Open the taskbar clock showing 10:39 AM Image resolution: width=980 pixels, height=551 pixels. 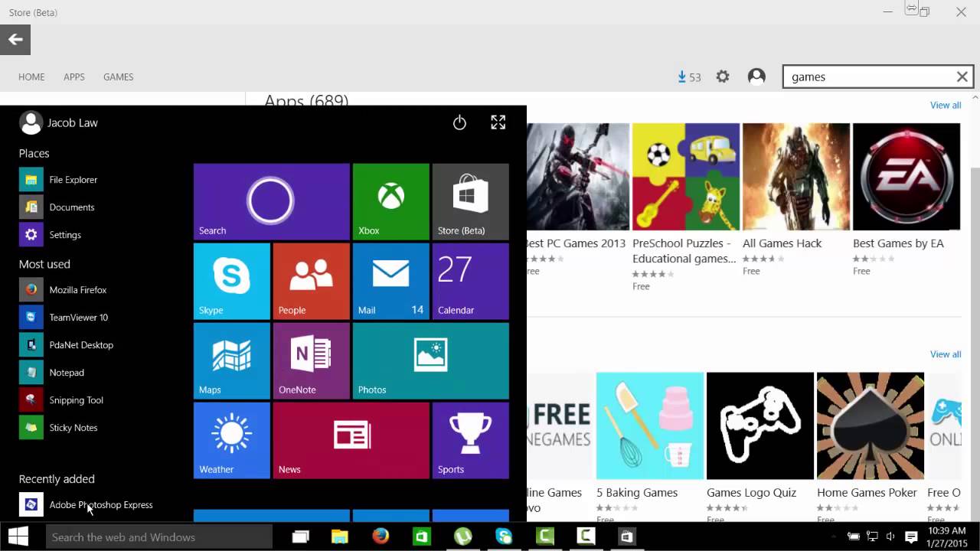point(947,536)
